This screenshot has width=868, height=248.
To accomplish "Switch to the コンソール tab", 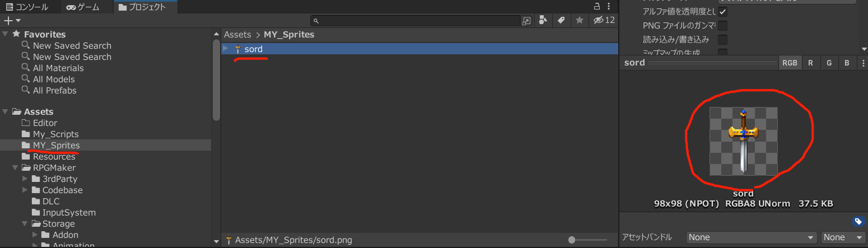I will point(27,7).
